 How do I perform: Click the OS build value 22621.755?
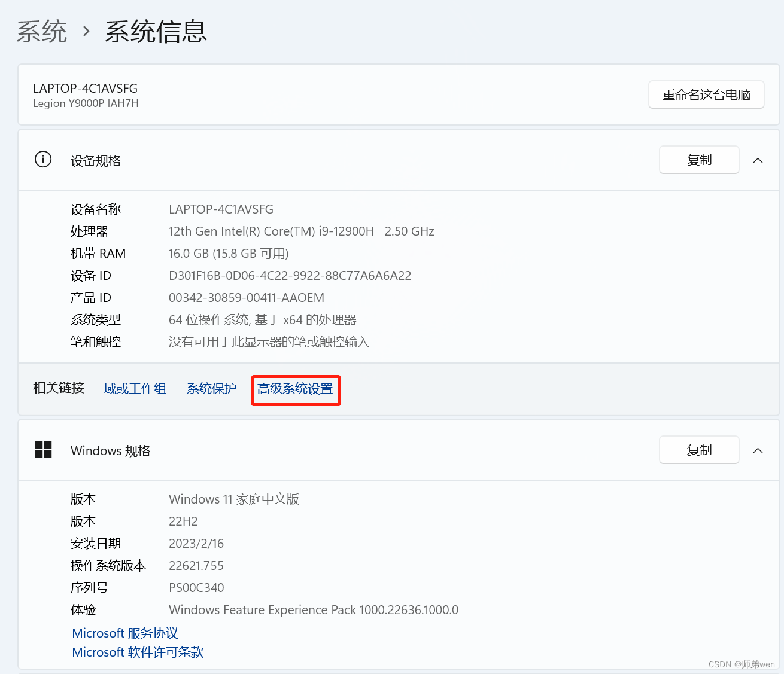tap(196, 566)
